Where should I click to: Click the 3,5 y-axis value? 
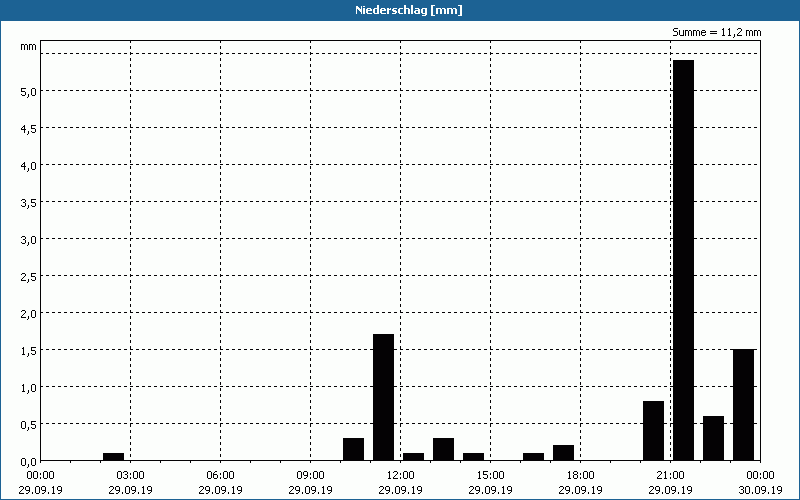28,203
